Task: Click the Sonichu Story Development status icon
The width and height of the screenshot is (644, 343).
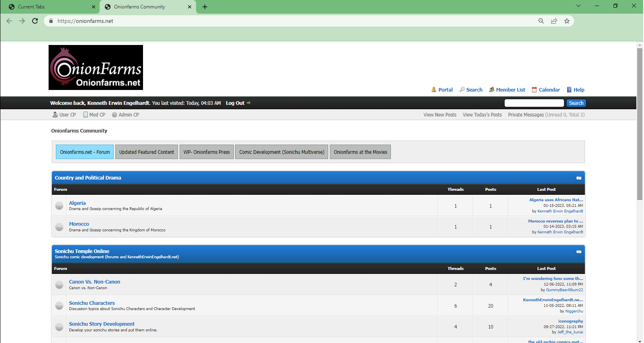Action: pyautogui.click(x=59, y=327)
